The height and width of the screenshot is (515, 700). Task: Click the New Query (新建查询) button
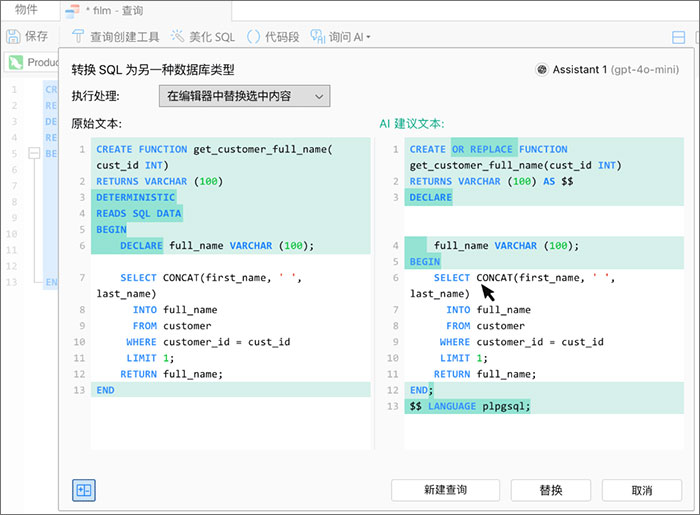(x=446, y=490)
